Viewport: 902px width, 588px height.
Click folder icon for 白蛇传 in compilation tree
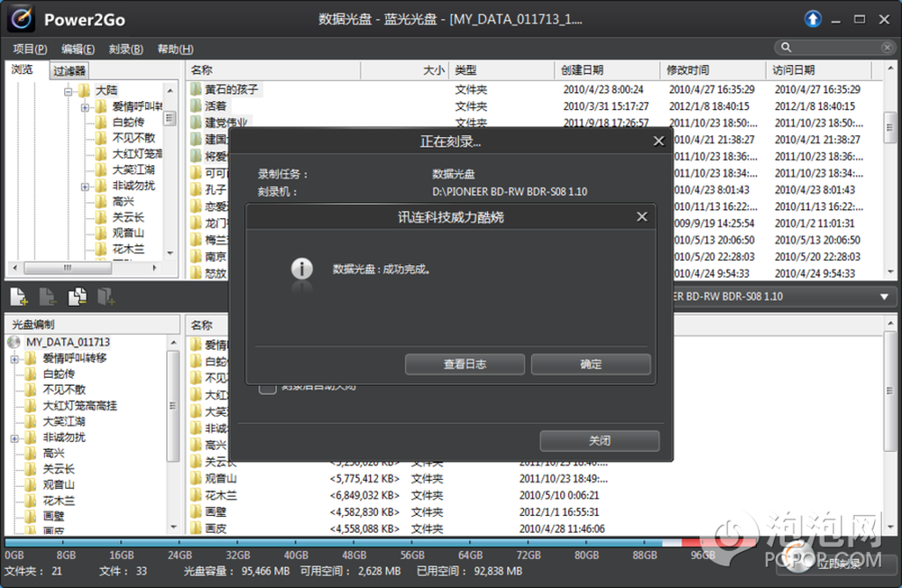click(31, 374)
